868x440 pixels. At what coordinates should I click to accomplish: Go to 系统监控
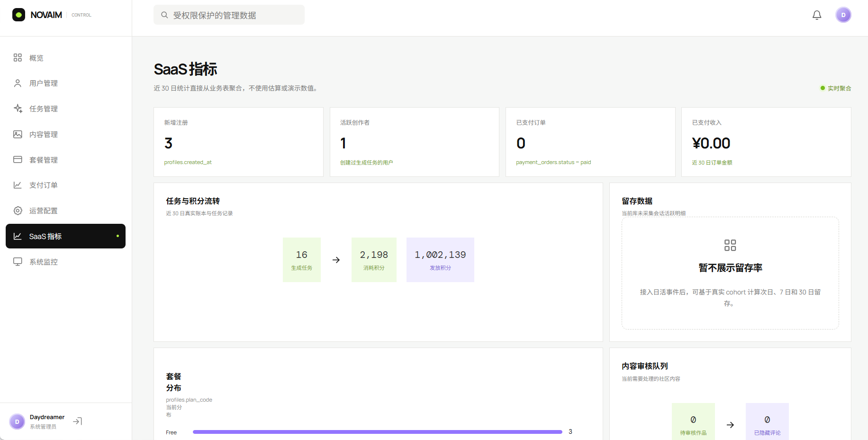point(65,262)
